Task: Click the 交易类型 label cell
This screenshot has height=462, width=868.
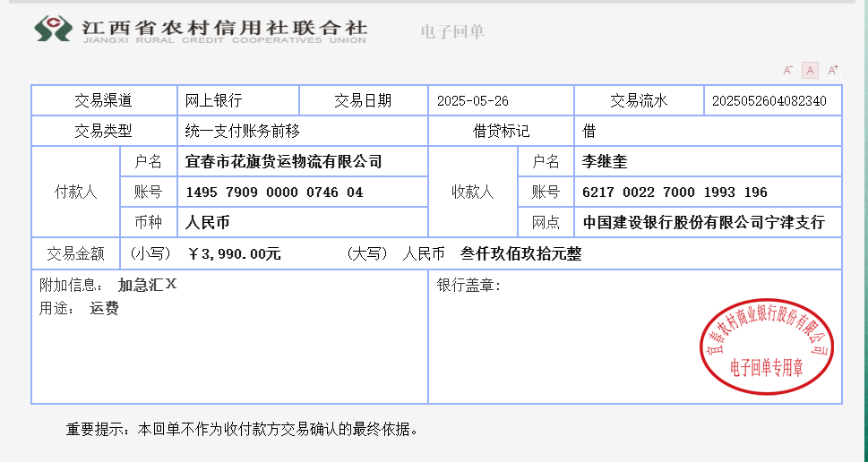Action: point(104,131)
